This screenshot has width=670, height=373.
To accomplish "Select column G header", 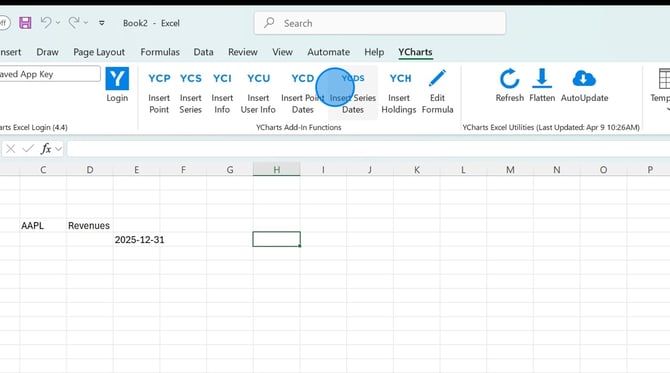I will 230,170.
